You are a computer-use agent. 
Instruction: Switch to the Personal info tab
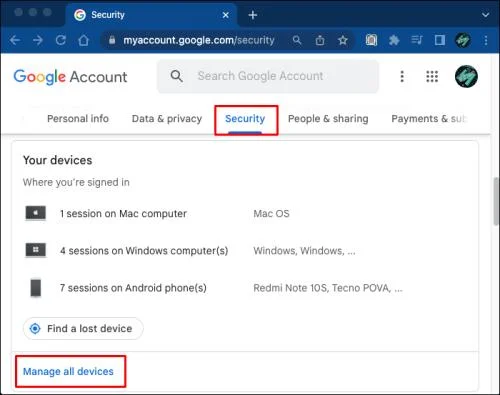pyautogui.click(x=78, y=119)
